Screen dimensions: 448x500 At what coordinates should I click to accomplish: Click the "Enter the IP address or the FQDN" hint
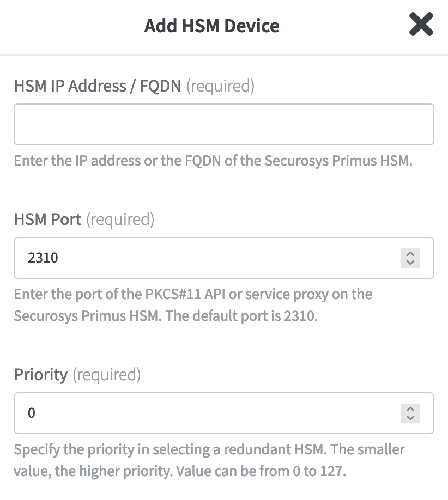pyautogui.click(x=212, y=161)
